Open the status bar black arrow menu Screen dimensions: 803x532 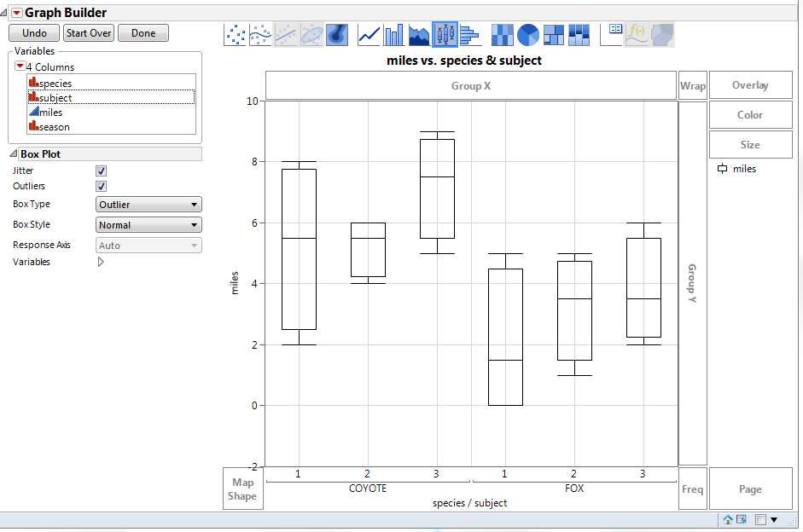pyautogui.click(x=774, y=520)
